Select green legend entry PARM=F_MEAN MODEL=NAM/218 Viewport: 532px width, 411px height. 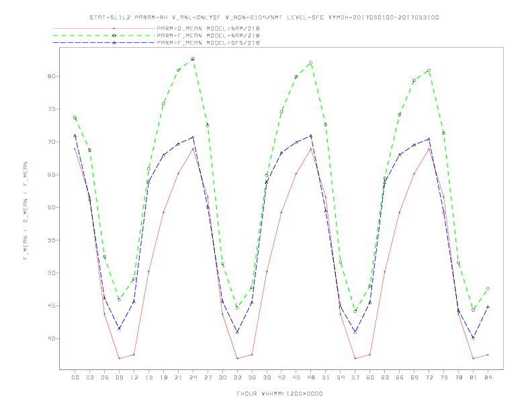208,36
